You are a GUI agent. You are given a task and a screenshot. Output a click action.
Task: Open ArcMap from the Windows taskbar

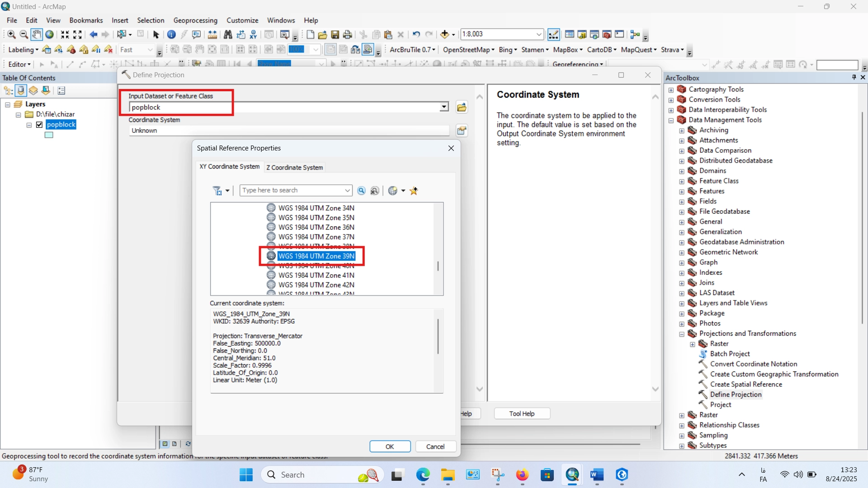point(572,475)
